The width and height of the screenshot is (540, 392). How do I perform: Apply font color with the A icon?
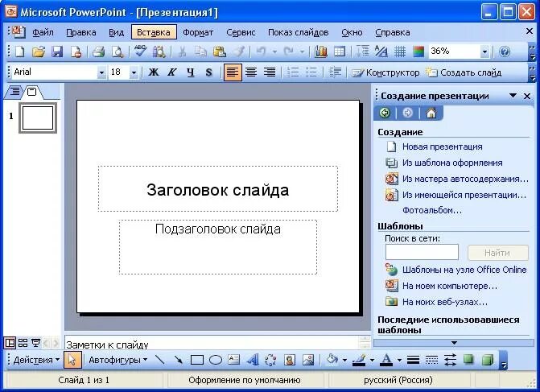[x=386, y=360]
